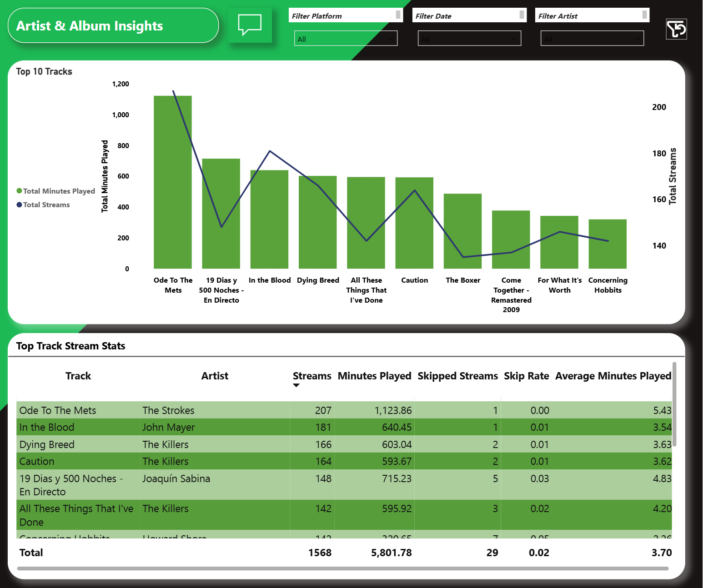The width and height of the screenshot is (703, 588).
Task: Open the speech bubble comment button
Action: pyautogui.click(x=250, y=25)
